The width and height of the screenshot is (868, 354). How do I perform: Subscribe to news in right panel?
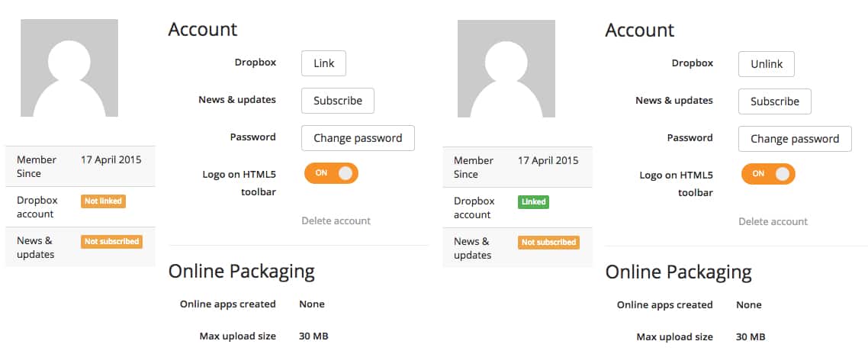click(774, 101)
